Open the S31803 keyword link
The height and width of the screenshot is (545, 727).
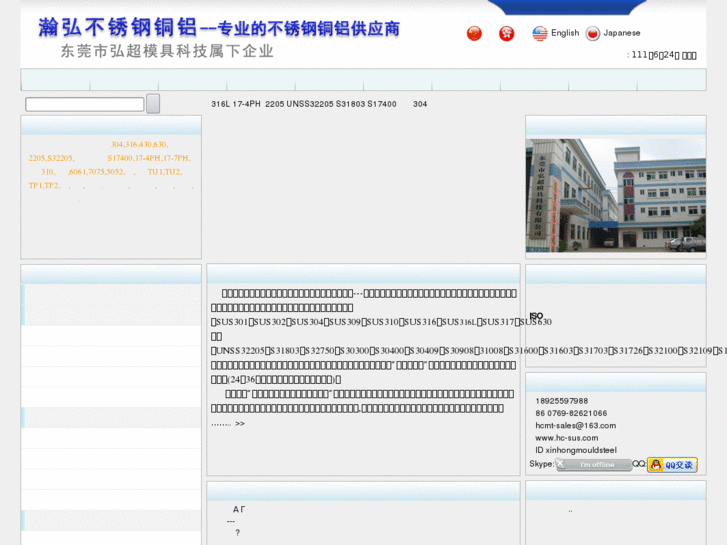(350, 104)
